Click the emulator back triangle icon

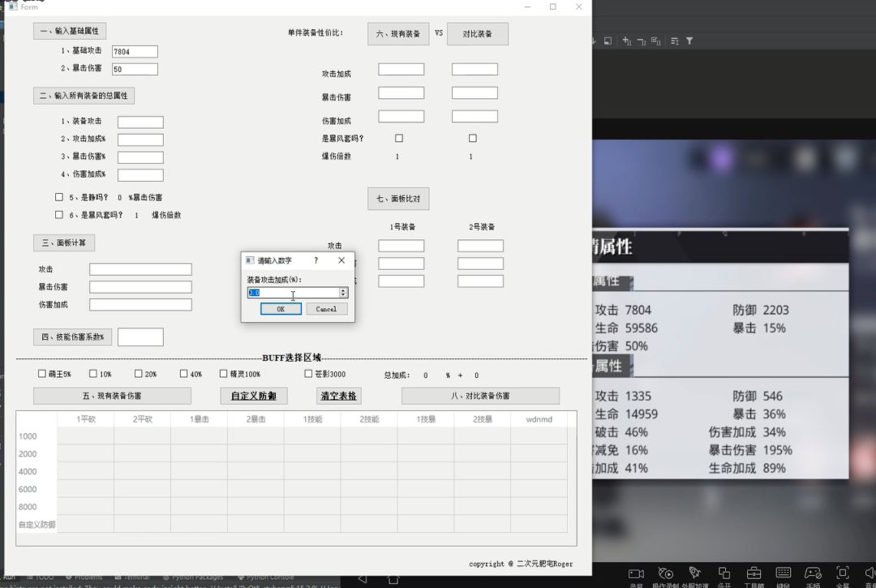click(x=363, y=579)
